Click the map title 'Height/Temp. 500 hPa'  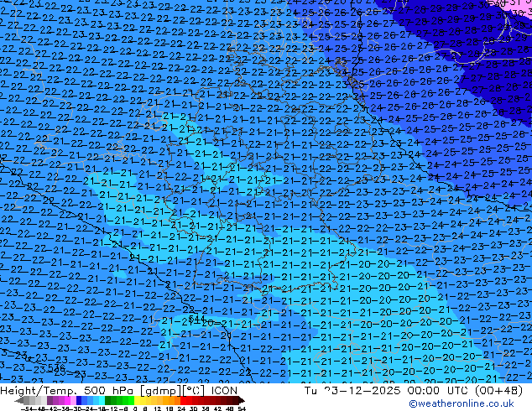point(69,391)
